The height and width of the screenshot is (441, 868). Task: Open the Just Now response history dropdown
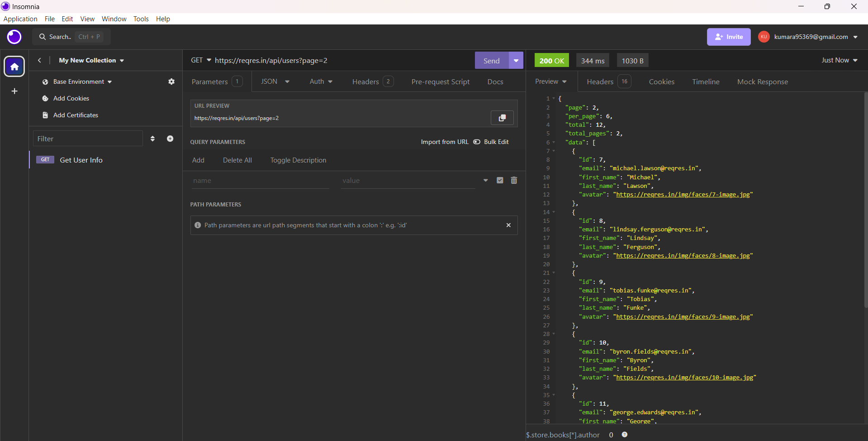[x=840, y=60]
